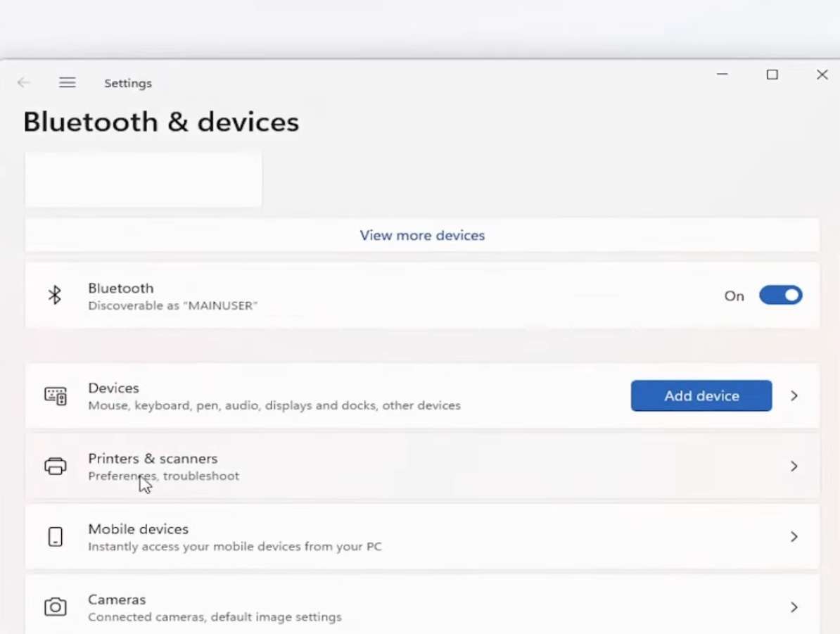This screenshot has width=840, height=634.
Task: Click View more devices link
Action: (422, 235)
